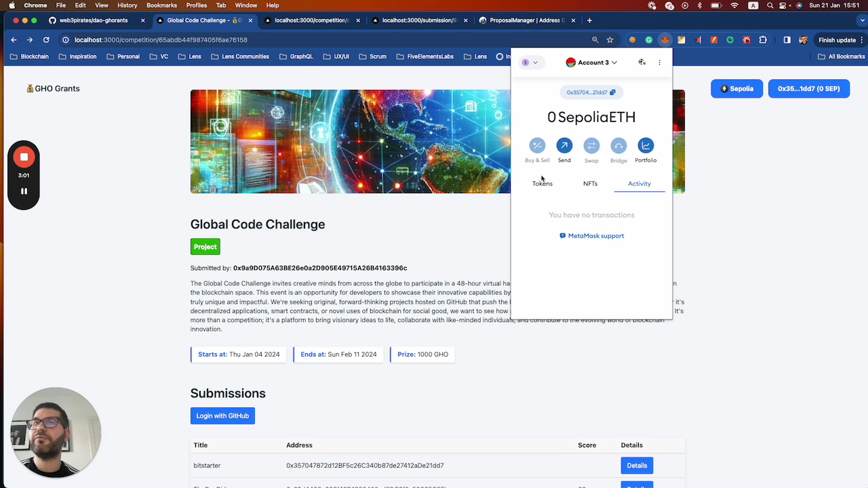
Task: Open the Bookmarks menu in the menu bar
Action: coord(161,5)
